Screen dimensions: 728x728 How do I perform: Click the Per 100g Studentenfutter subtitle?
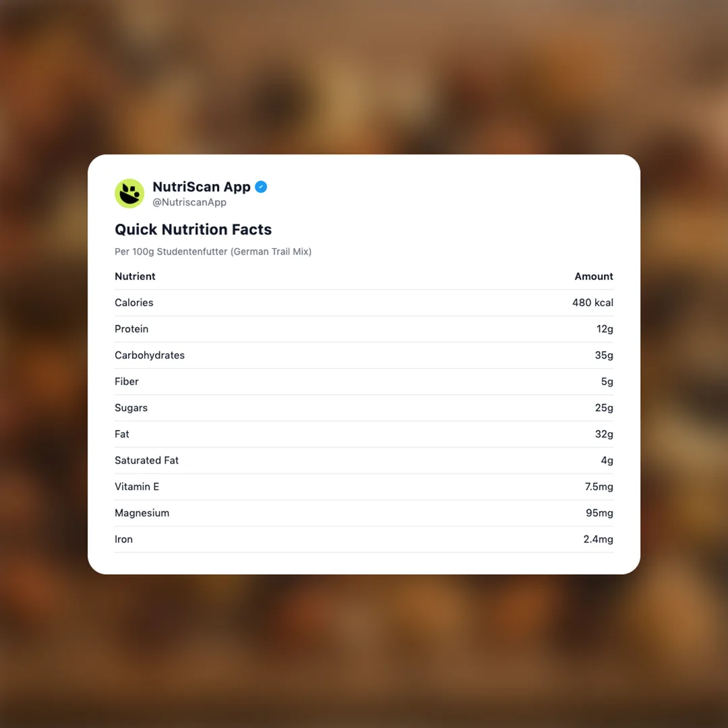tap(213, 251)
